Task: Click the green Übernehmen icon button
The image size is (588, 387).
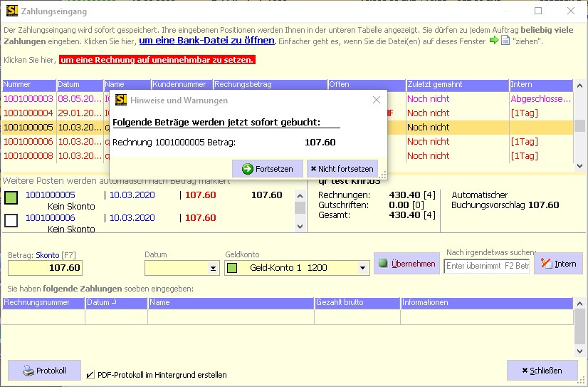Action: pos(406,264)
